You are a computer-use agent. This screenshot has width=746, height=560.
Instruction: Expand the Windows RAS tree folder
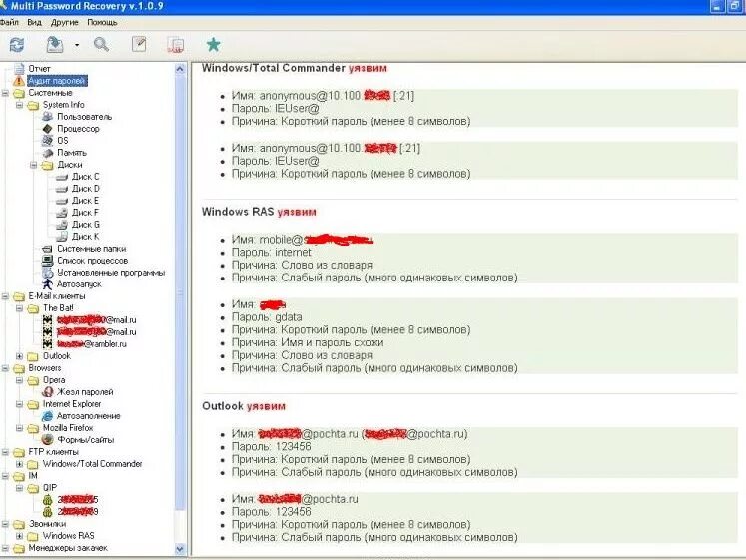20,536
